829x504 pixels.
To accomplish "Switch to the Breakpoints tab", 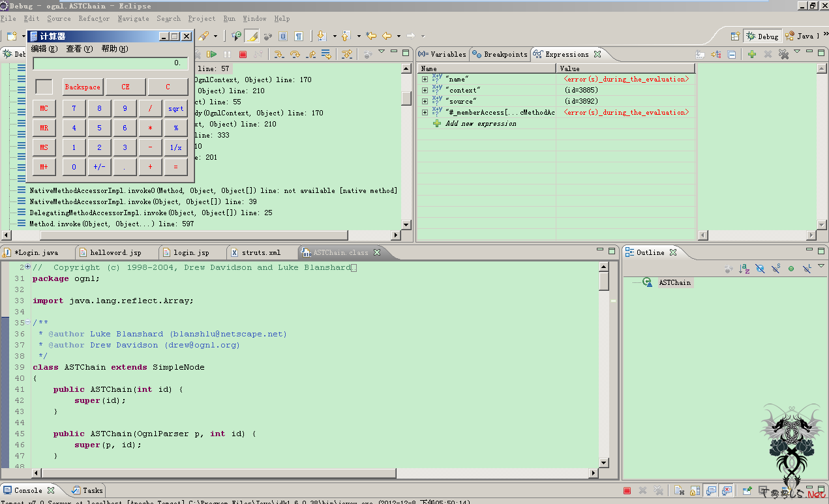I will (x=500, y=55).
